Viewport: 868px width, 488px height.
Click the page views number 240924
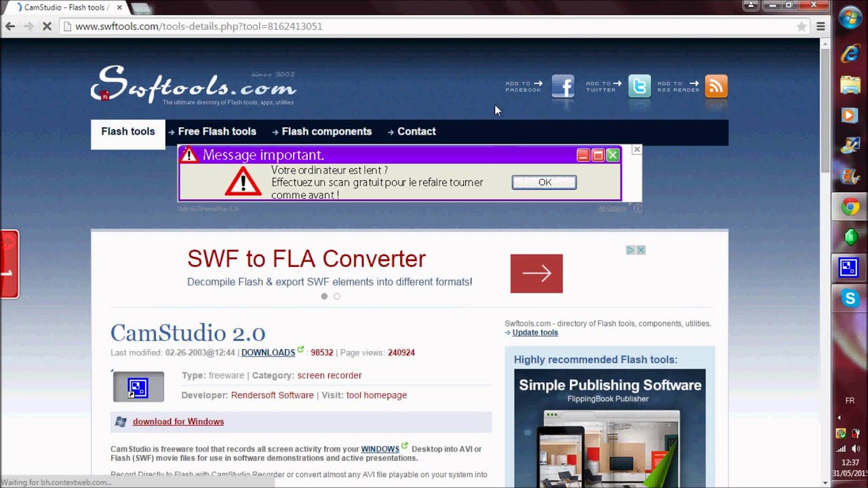click(401, 352)
